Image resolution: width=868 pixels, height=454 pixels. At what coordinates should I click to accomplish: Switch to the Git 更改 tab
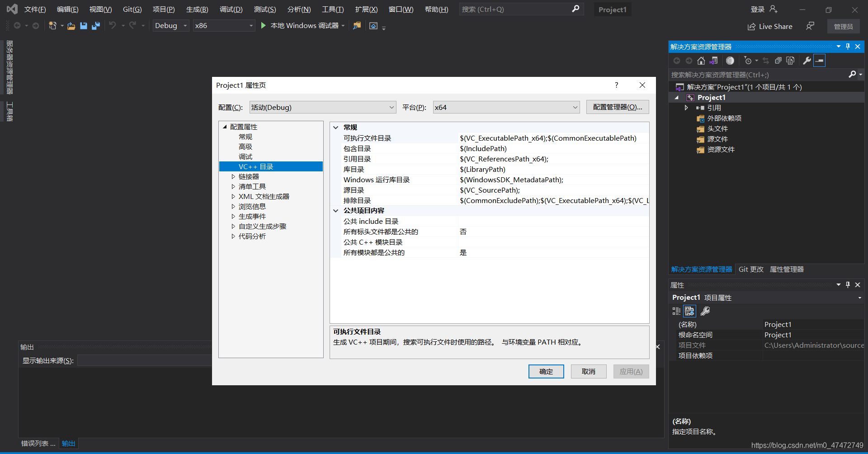coord(751,269)
